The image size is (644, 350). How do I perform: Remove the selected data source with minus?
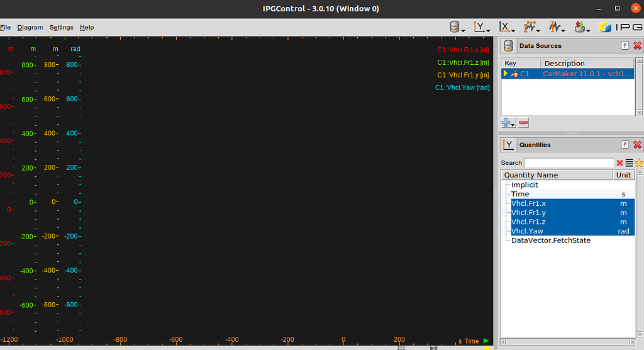523,123
